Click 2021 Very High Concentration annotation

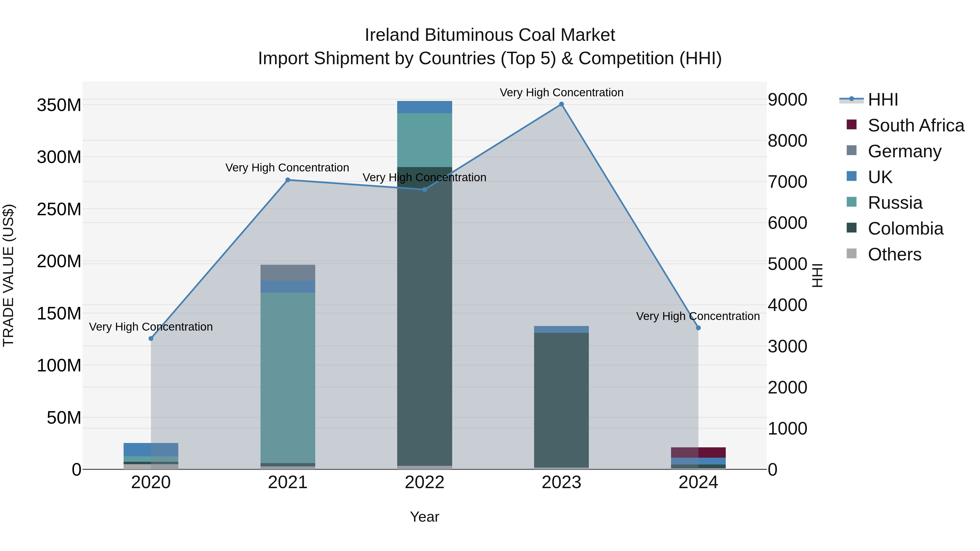pyautogui.click(x=287, y=168)
